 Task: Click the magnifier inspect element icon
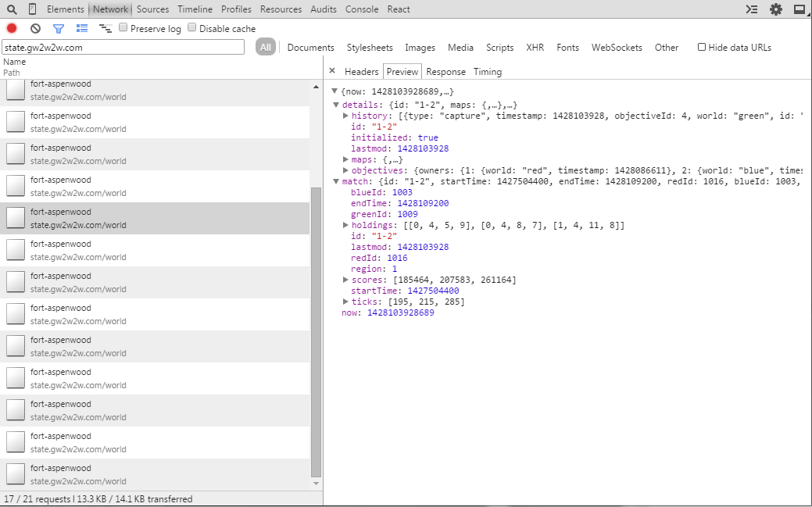12,9
